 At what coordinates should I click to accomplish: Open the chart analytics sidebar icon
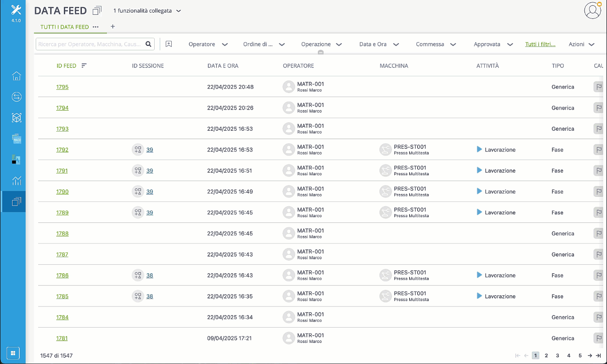click(16, 181)
